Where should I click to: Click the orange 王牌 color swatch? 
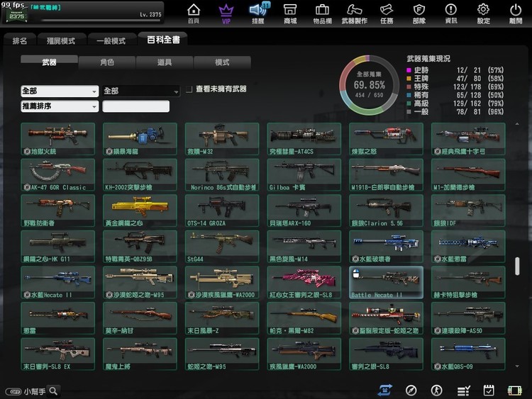[x=409, y=79]
